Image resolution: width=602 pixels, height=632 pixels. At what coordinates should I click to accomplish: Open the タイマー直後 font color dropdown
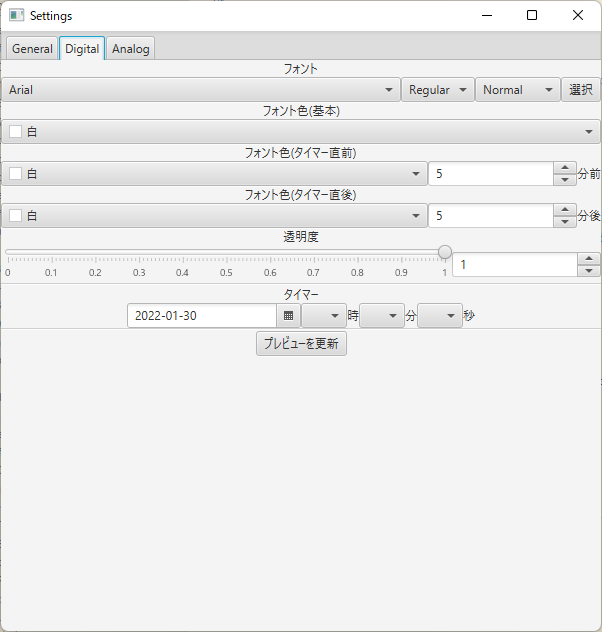point(214,216)
